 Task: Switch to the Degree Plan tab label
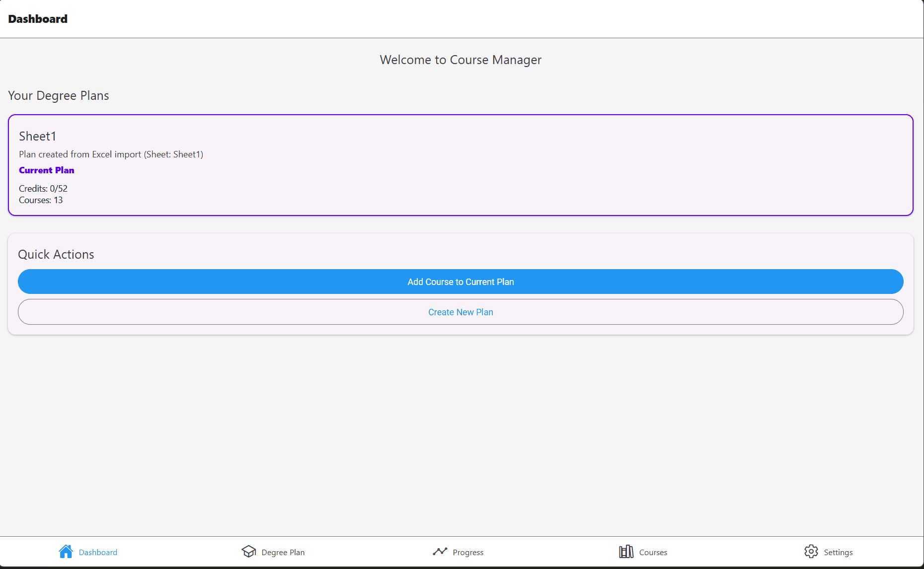(x=283, y=553)
